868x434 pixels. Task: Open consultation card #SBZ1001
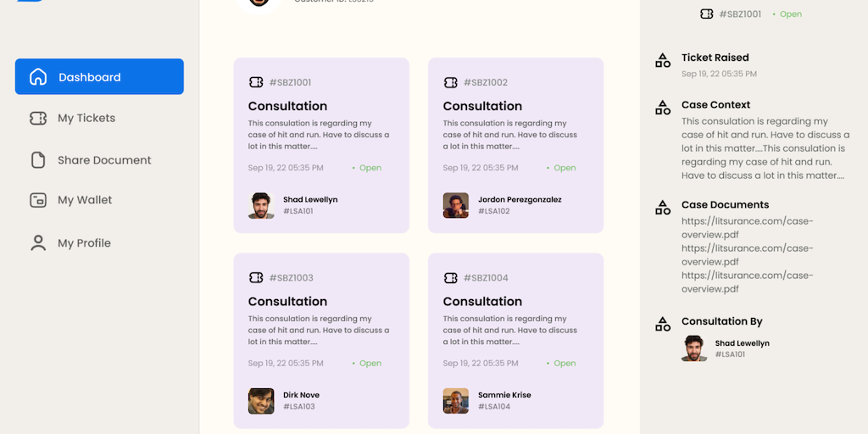point(321,145)
